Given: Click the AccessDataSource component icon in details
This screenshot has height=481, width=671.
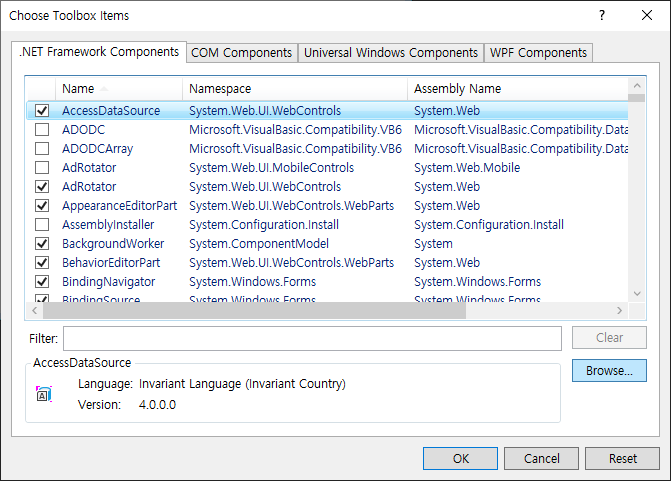Looking at the screenshot, I should [44, 394].
